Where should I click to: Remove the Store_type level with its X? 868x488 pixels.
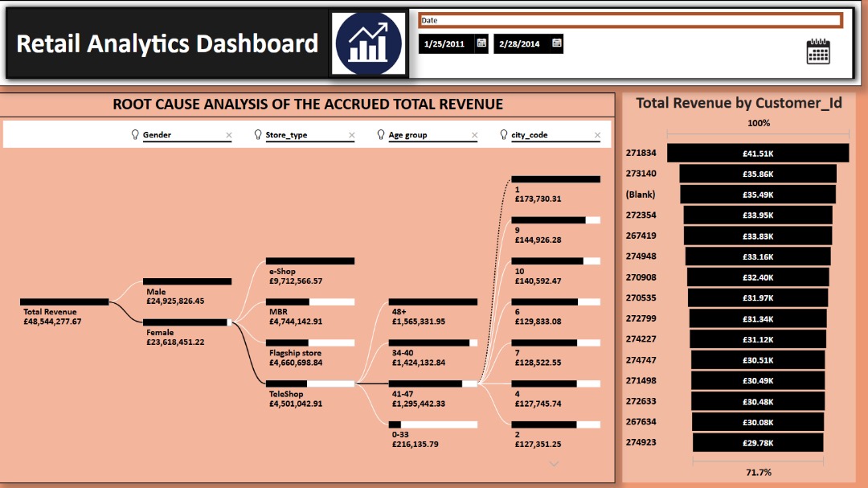(351, 135)
